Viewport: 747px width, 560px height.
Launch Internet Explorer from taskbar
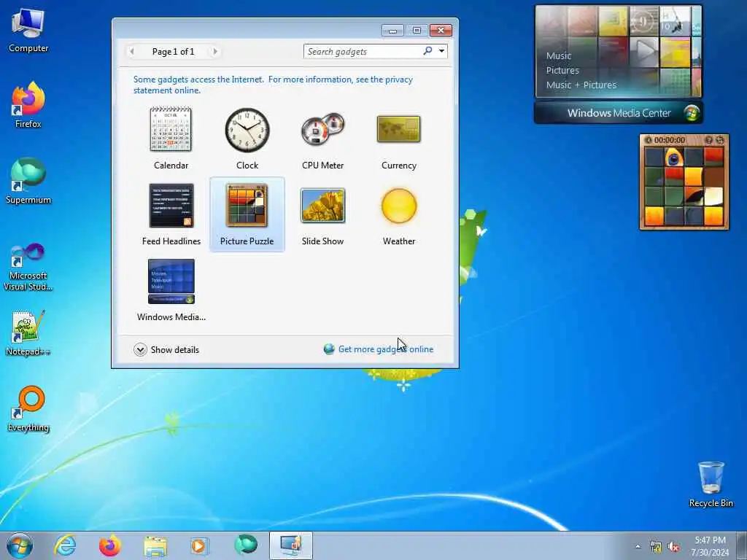[65, 545]
